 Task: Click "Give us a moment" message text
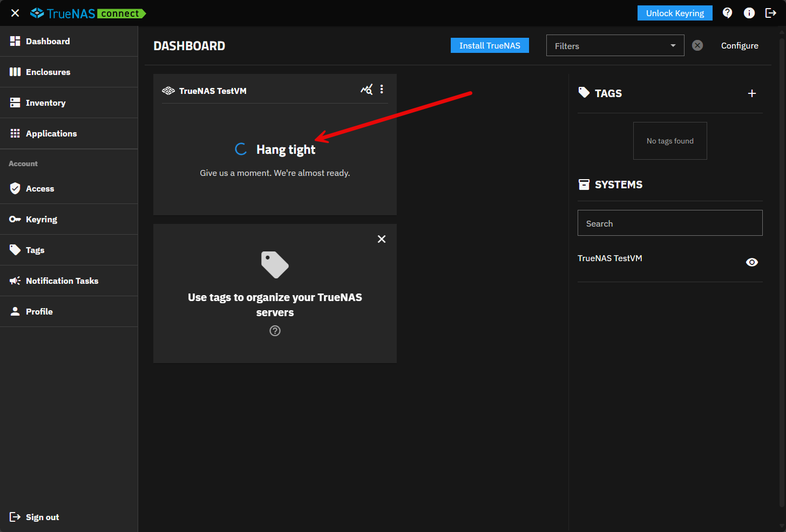[275, 173]
